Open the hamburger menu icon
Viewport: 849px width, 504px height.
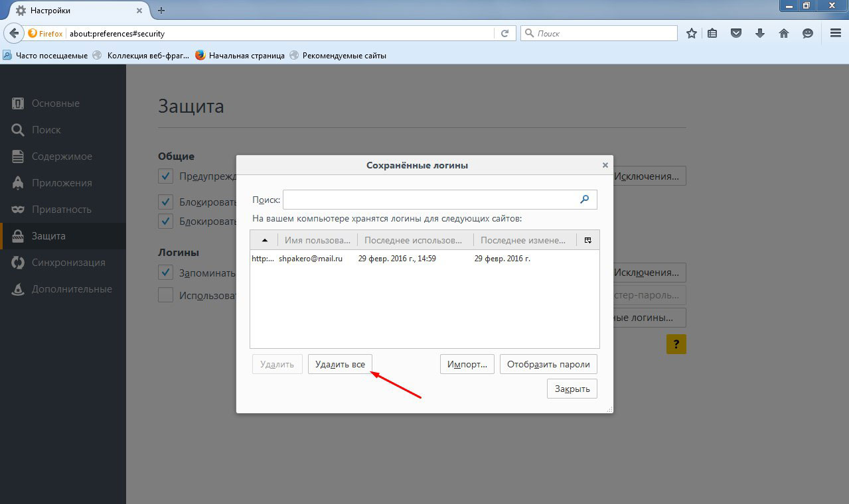(835, 33)
